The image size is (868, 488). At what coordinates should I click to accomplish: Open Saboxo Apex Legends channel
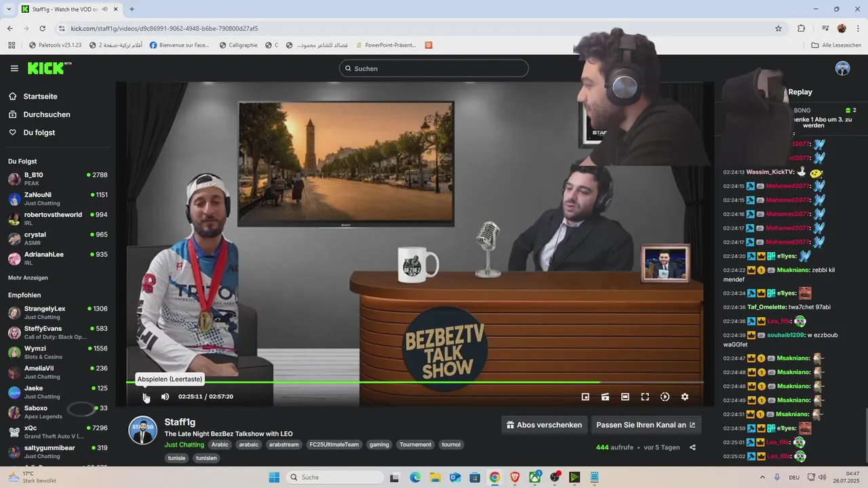pyautogui.click(x=58, y=412)
